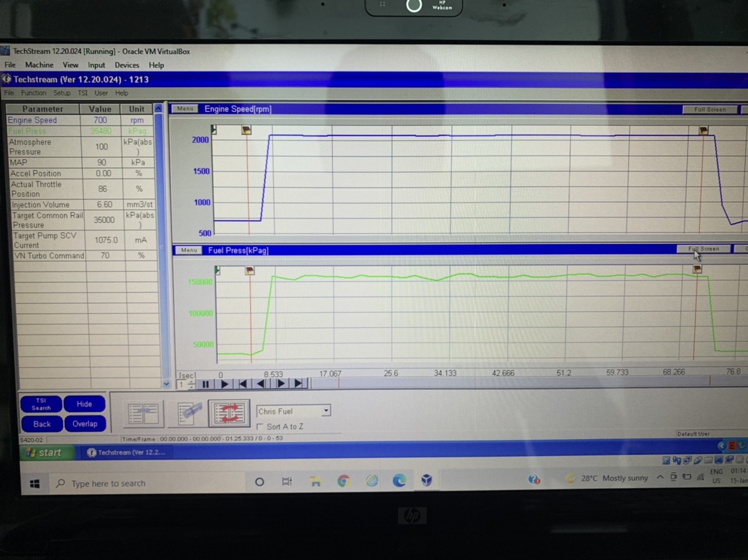
Task: Toggle Sort A to Z checkbox
Action: (x=260, y=427)
